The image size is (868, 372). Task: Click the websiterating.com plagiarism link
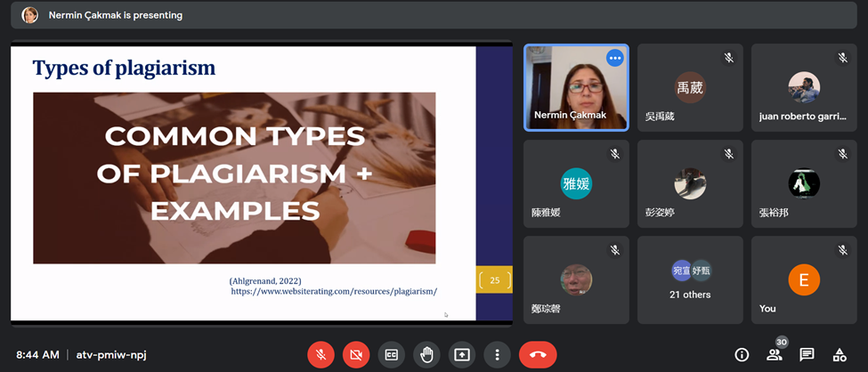pyautogui.click(x=334, y=291)
